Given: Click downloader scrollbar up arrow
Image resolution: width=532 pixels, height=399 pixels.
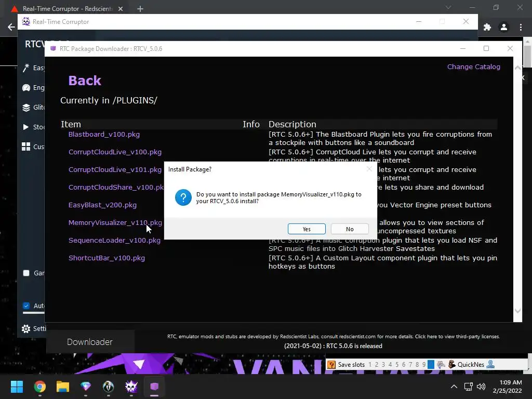Looking at the screenshot, I should pos(517,68).
